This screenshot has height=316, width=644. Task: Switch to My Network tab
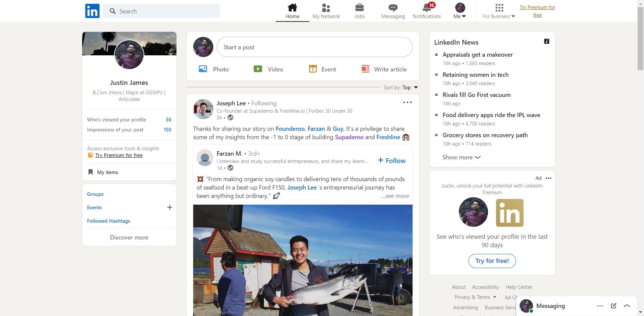point(326,11)
